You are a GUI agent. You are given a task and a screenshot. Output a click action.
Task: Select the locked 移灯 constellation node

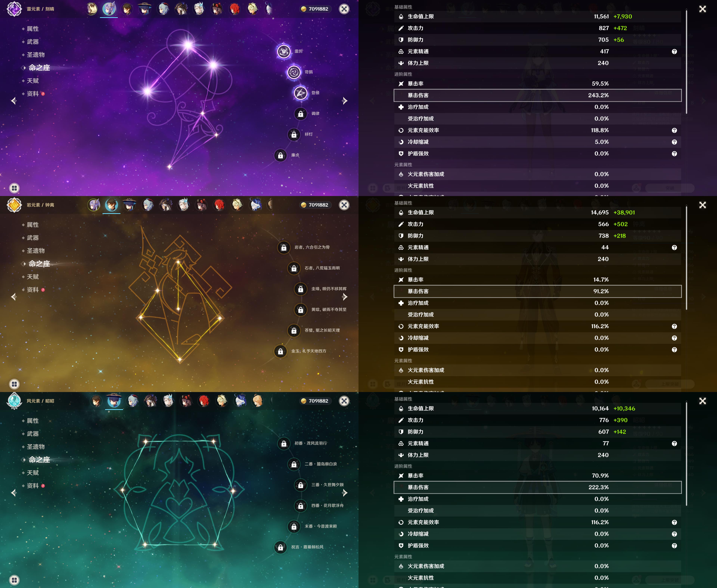pos(294,134)
